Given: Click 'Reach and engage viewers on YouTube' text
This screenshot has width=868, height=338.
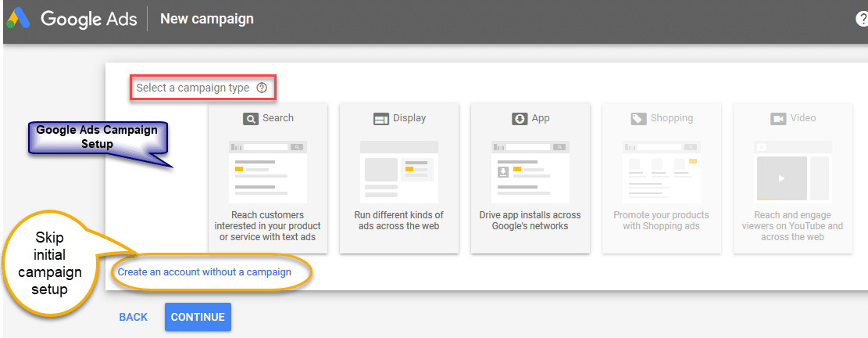Looking at the screenshot, I should point(793,225).
